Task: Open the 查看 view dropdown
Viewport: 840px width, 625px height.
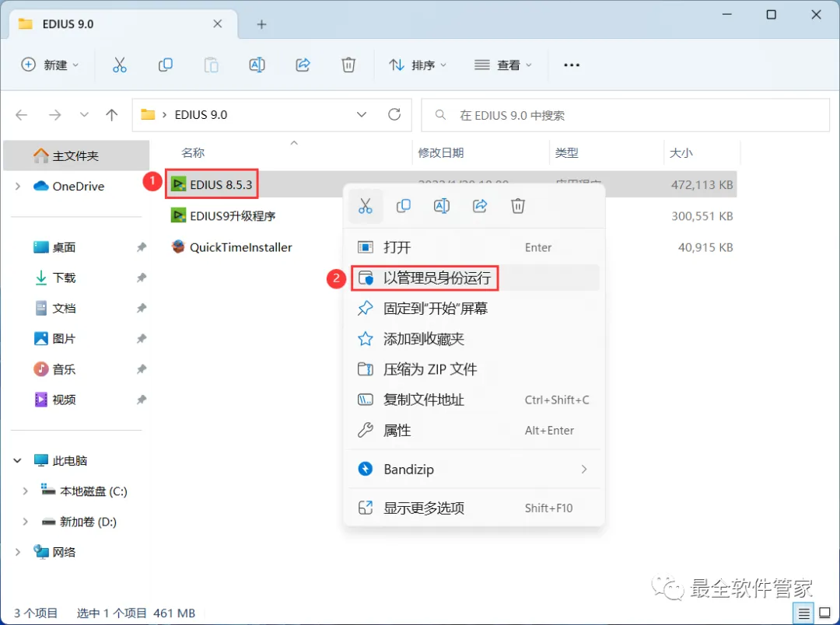Action: (x=503, y=65)
